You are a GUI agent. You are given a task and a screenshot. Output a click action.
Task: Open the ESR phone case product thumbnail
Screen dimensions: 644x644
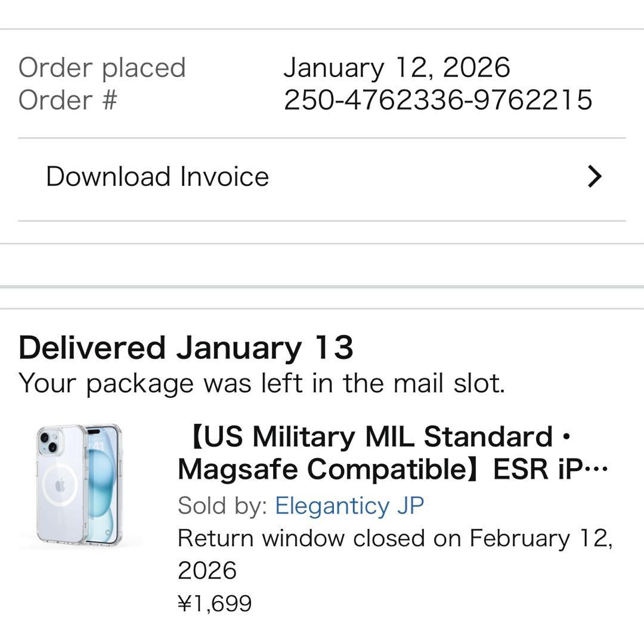(x=79, y=486)
